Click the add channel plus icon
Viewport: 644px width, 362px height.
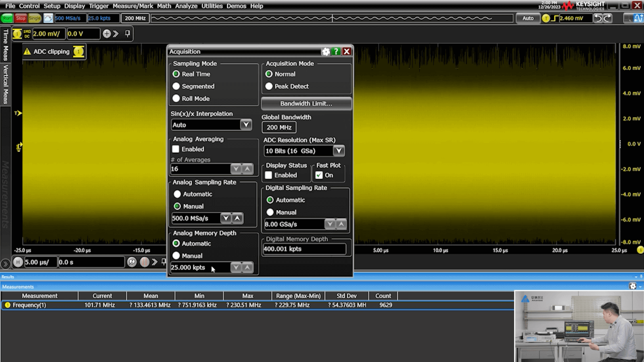click(107, 34)
